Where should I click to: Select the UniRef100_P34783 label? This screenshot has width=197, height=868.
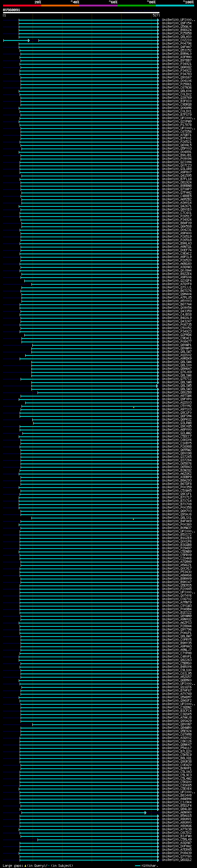tap(176, 74)
